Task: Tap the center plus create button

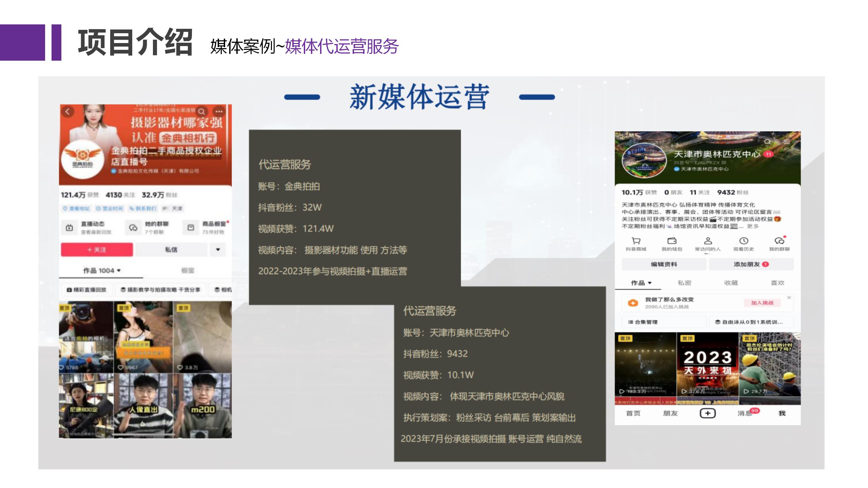Action: (x=708, y=413)
